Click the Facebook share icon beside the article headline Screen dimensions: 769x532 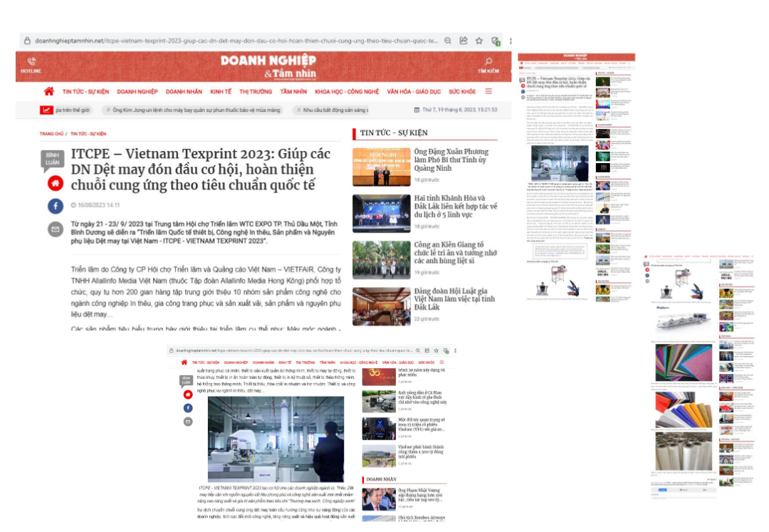pyautogui.click(x=55, y=206)
